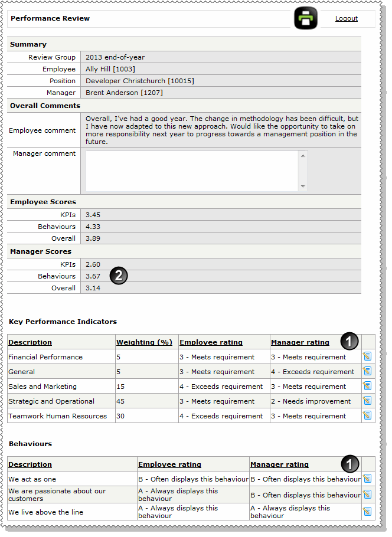
Task: Open edit icon for Financial Performance row
Action: [x=367, y=356]
